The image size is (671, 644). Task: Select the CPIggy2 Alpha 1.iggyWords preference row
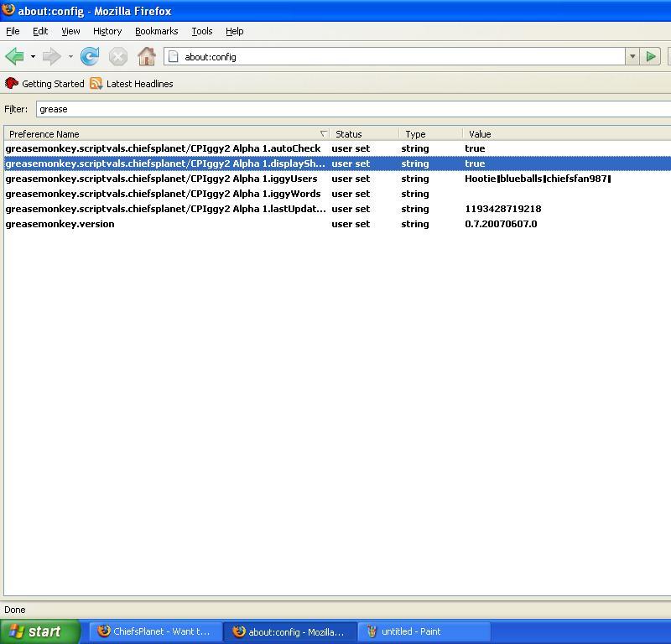point(337,194)
